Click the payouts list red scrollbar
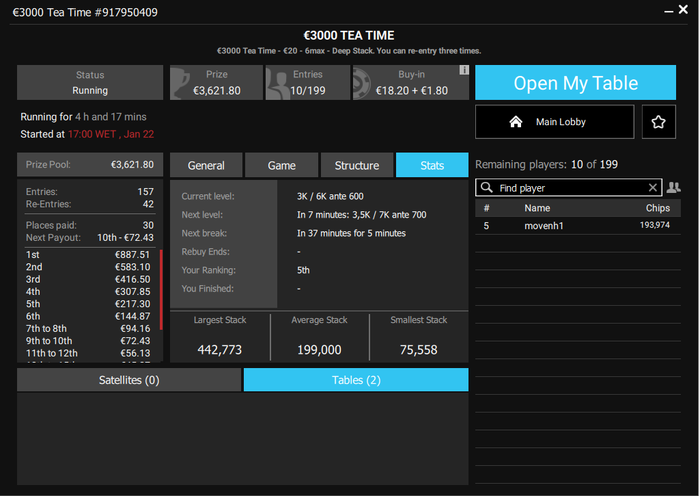 pyautogui.click(x=161, y=290)
